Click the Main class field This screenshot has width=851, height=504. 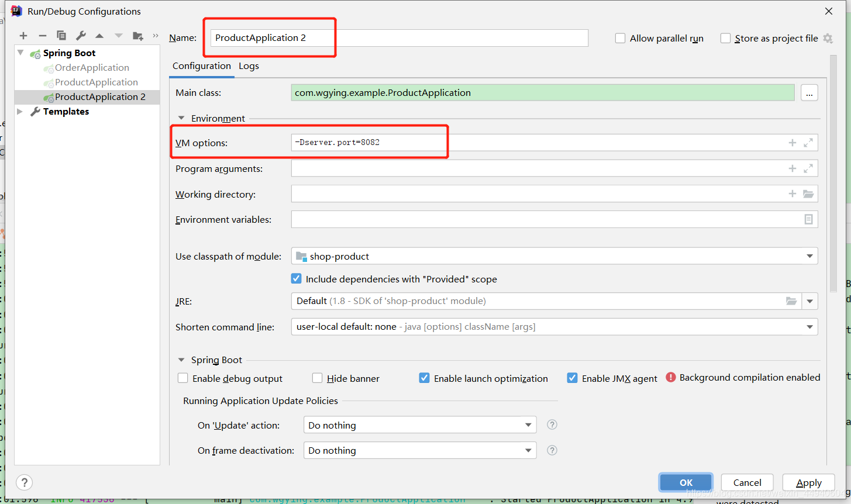tap(543, 93)
